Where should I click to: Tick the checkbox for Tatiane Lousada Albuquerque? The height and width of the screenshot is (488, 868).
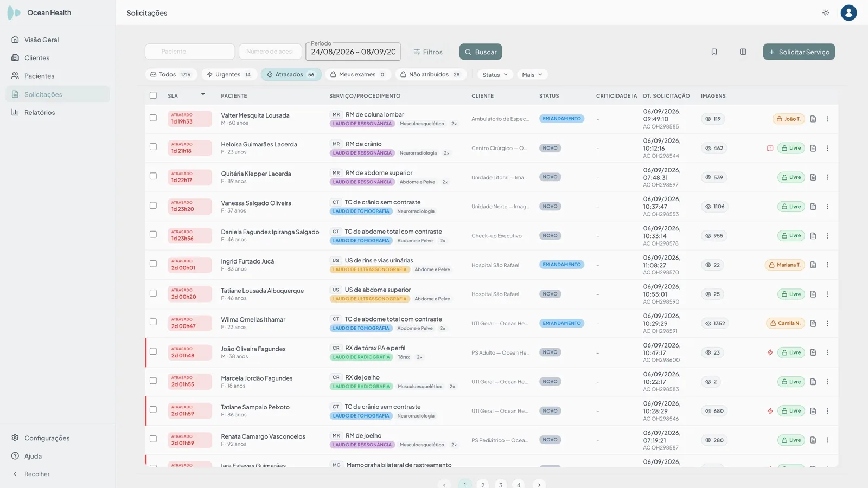tap(153, 293)
